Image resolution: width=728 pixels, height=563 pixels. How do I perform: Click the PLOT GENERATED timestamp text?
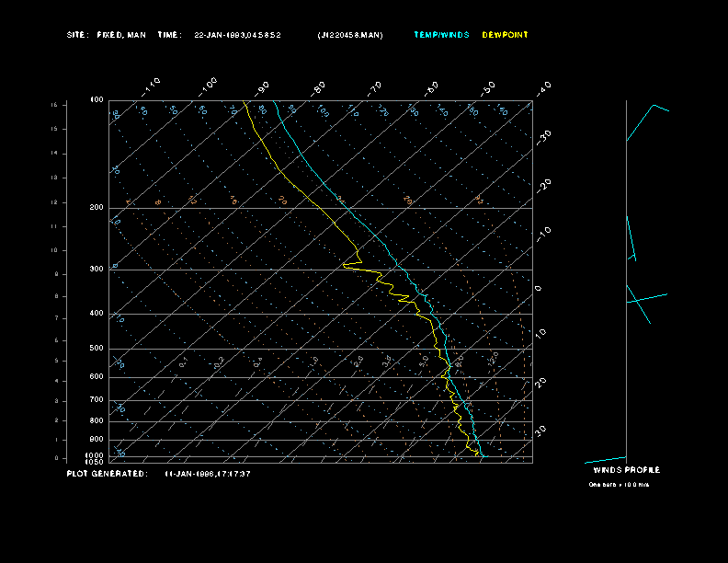[x=207, y=474]
